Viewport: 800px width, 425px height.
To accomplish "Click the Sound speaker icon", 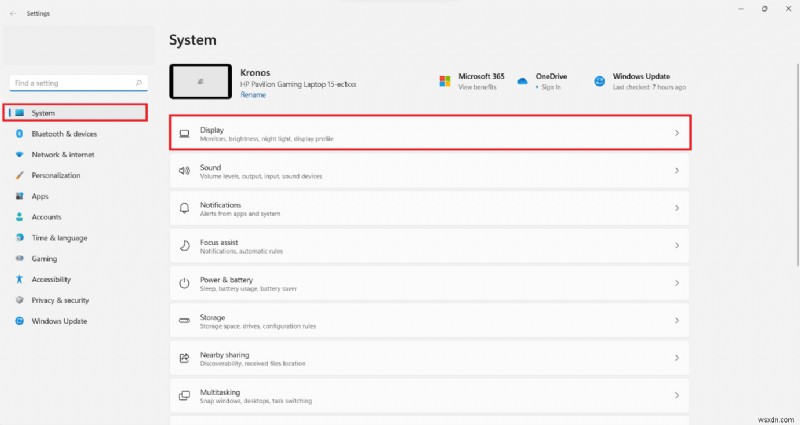I will click(184, 171).
